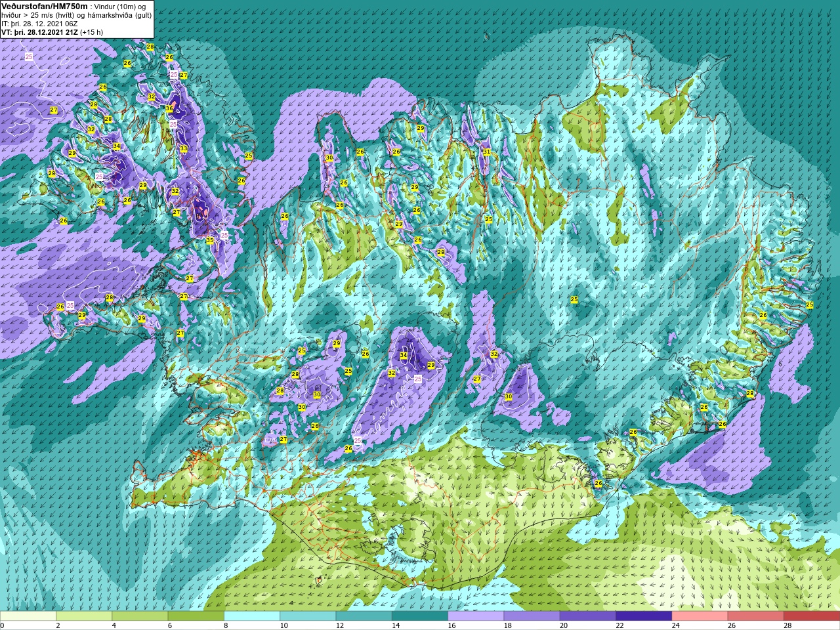Screen dimensions: 840x630
Task: Select the pink 24–26 m/s legend swatch
Action: coord(700,616)
